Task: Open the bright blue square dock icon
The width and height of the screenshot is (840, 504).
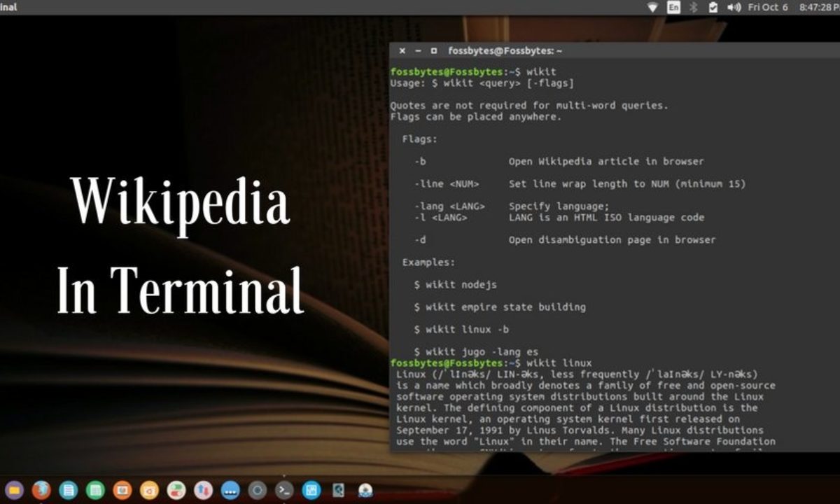Action: click(x=311, y=490)
